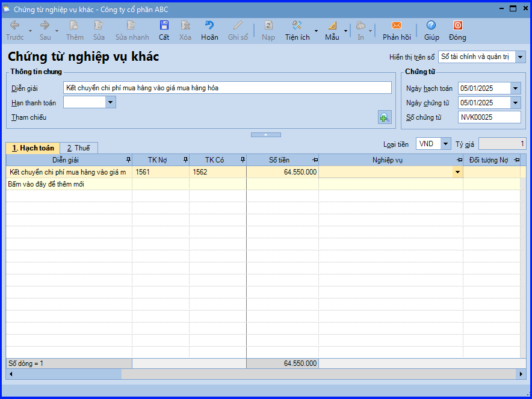The height and width of the screenshot is (399, 532).
Task: Click the Đóng close toolbar icon
Action: click(x=457, y=26)
